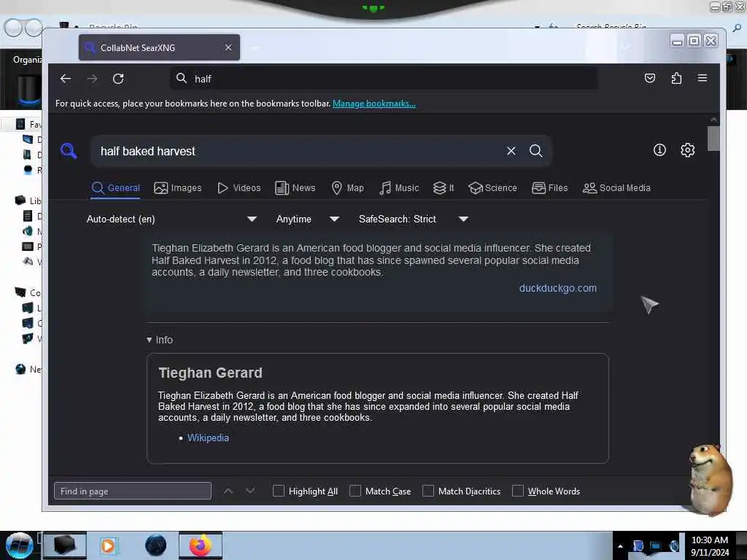Switch to the Images search category
The width and height of the screenshot is (747, 560).
pos(178,188)
